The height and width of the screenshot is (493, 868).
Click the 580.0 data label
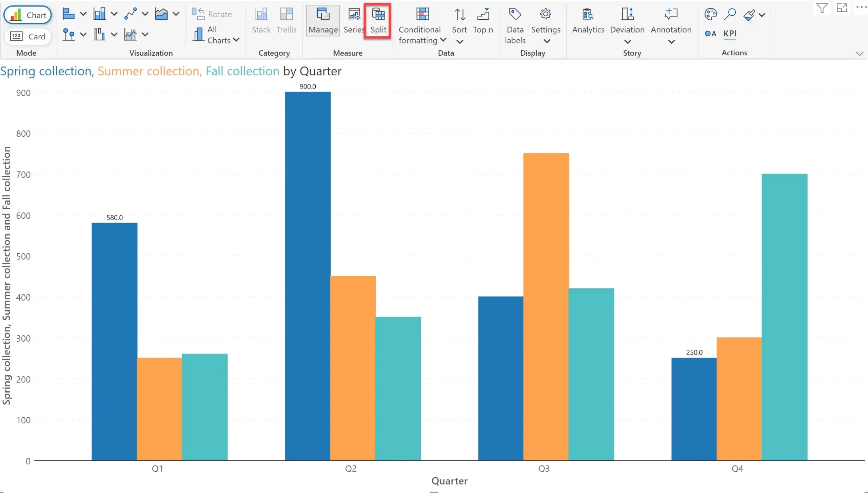point(115,217)
